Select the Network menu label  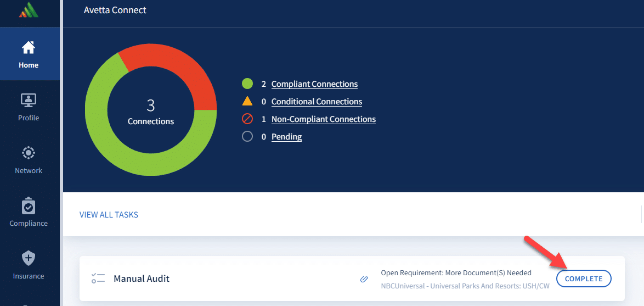tap(29, 170)
